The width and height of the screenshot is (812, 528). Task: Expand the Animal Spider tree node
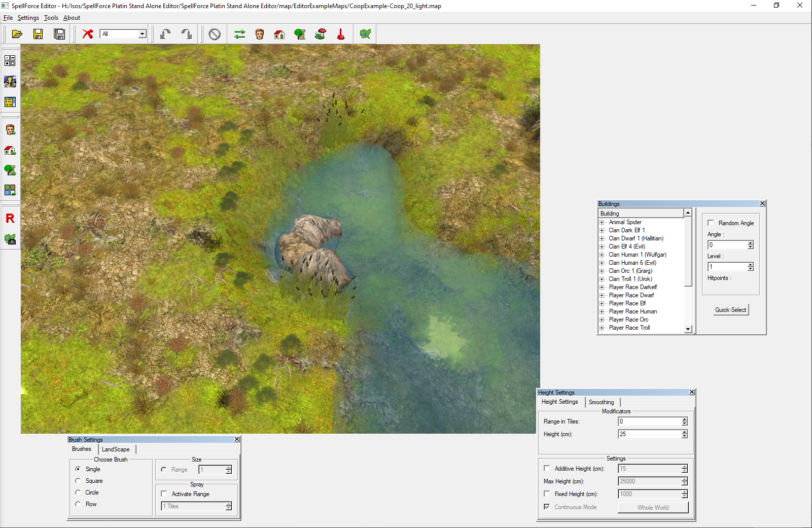click(602, 222)
